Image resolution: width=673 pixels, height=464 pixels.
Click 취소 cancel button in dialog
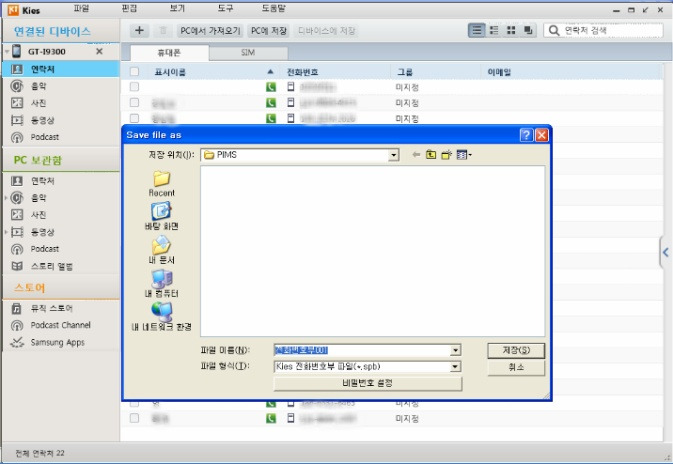click(516, 367)
